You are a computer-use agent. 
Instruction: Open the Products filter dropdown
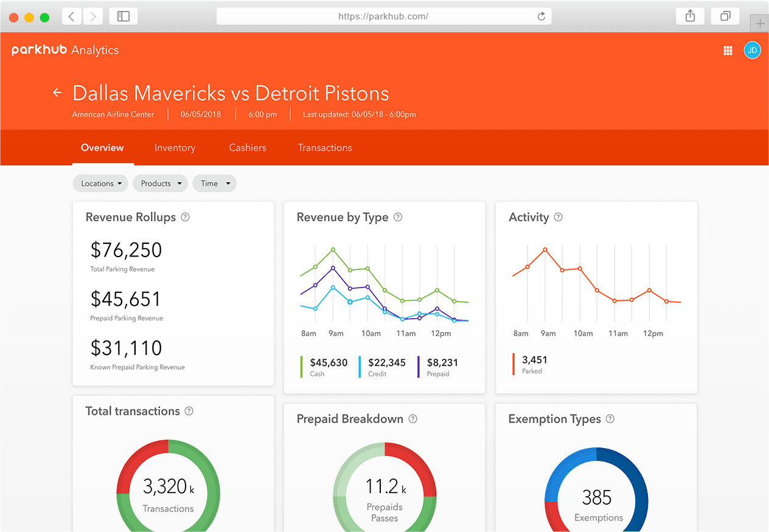pos(160,183)
